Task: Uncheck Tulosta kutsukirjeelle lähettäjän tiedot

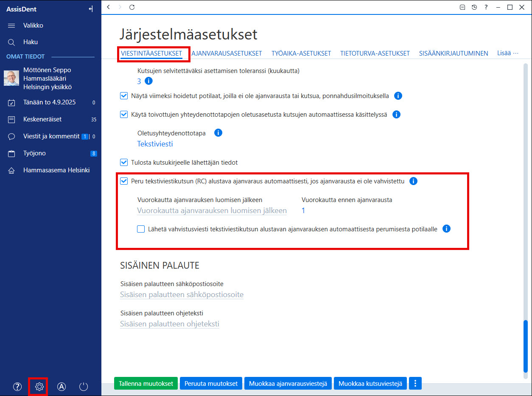Action: click(124, 163)
